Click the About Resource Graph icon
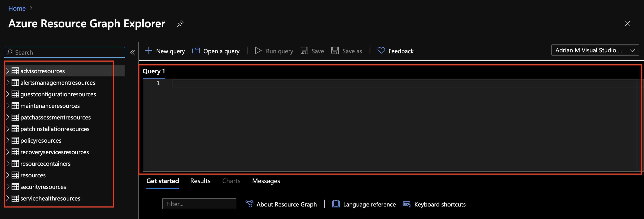Screen dimensions: 644x219 (249, 204)
